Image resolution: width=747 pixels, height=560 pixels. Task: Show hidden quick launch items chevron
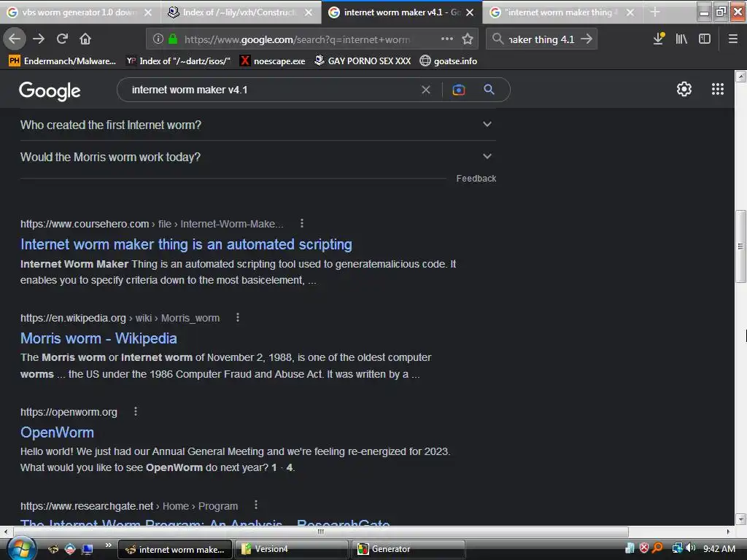[109, 545]
